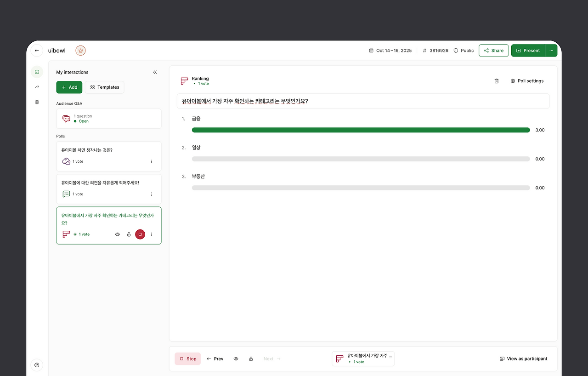This screenshot has width=588, height=376.
Task: Click the Stop button in bottom bar
Action: click(x=188, y=359)
